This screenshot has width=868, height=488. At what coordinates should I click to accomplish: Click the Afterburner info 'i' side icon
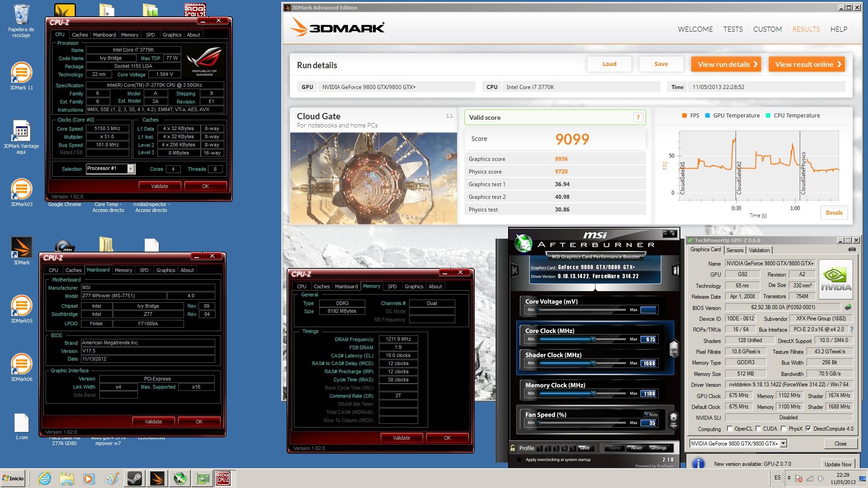(x=675, y=270)
